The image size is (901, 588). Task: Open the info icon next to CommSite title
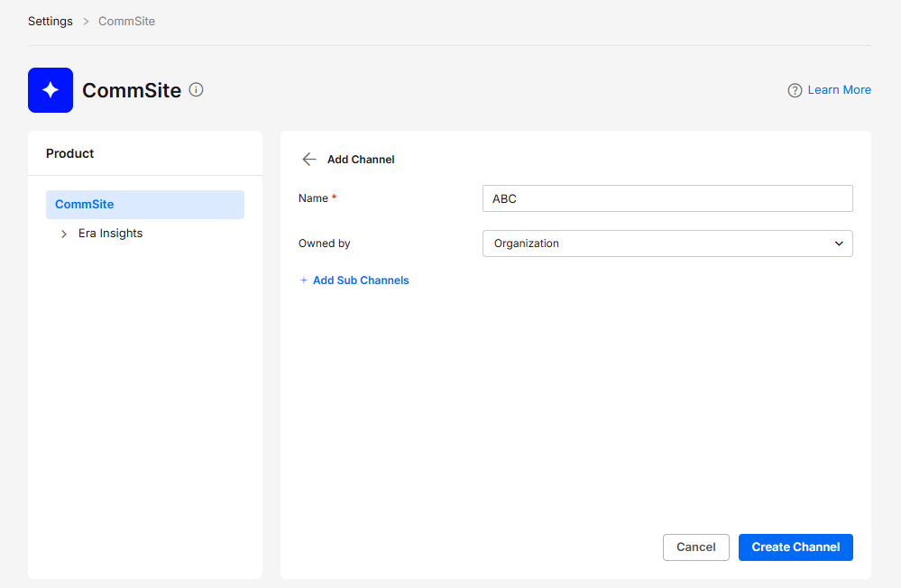point(196,89)
